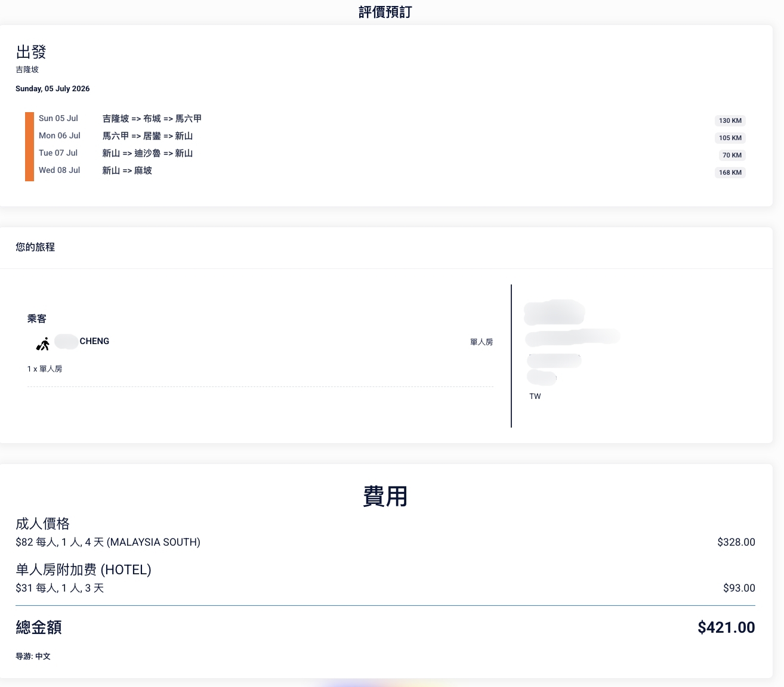Click the 168 KM distance badge
The image size is (784, 687).
pyautogui.click(x=730, y=172)
